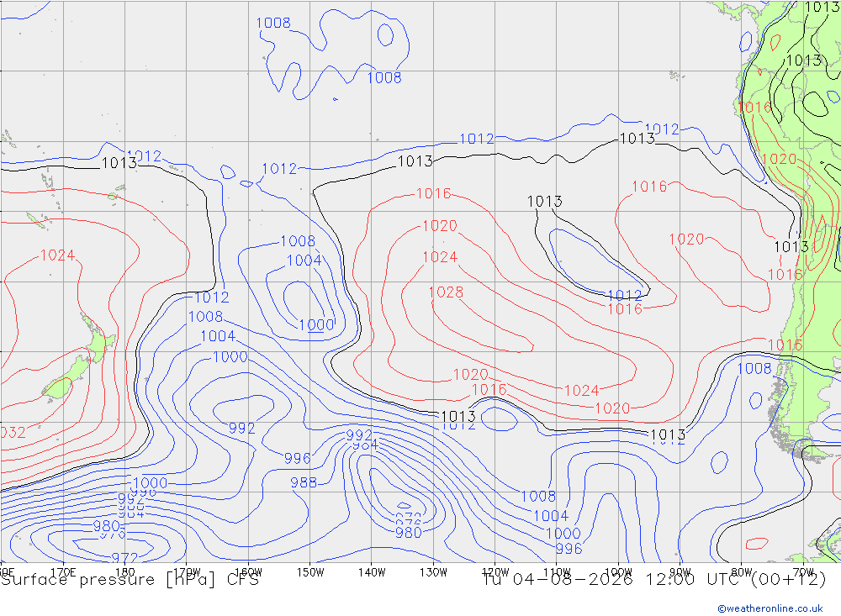Click the red 1024 label northwest of New Zealand
Viewport: 841px width, 616px height.
pos(57,255)
